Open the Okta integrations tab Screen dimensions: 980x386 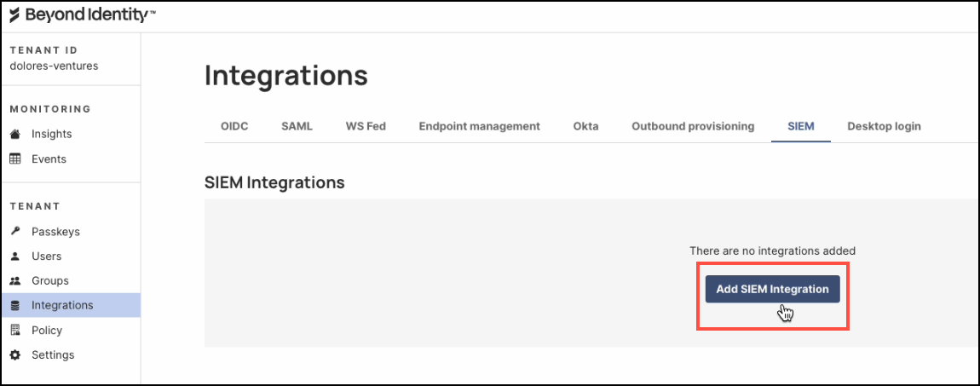coord(585,126)
